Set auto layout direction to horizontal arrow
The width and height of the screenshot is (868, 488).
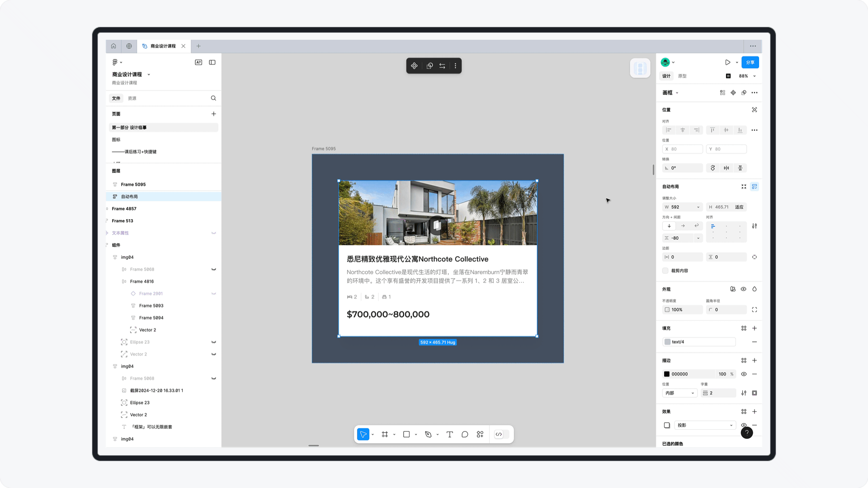[683, 226]
